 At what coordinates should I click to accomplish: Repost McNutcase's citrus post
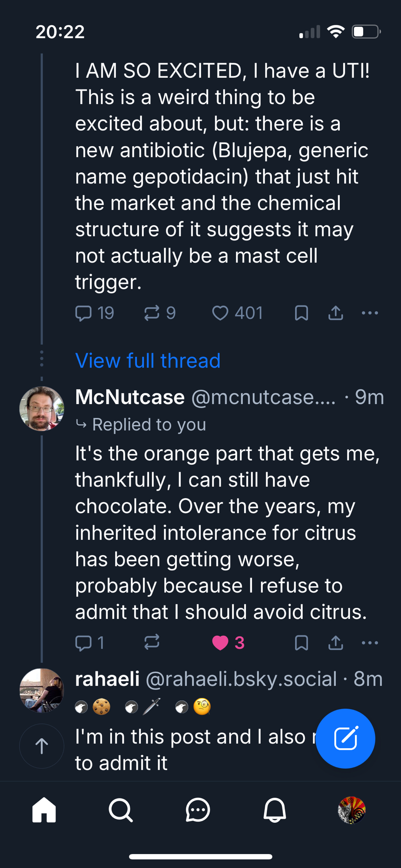[152, 643]
